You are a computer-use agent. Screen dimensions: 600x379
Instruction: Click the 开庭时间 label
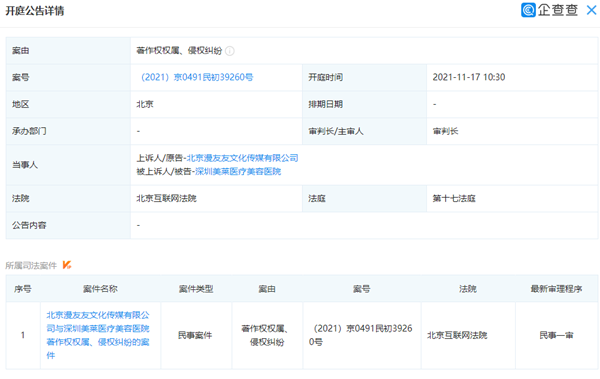pyautogui.click(x=326, y=77)
